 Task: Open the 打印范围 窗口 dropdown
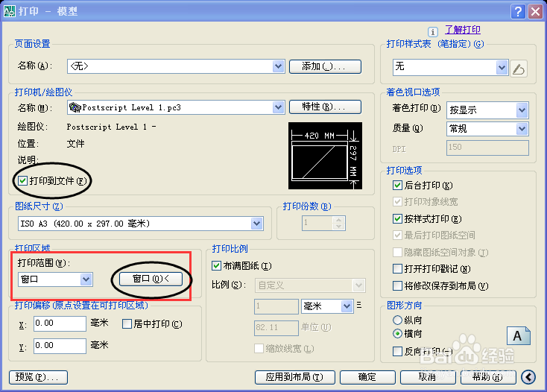pos(86,279)
